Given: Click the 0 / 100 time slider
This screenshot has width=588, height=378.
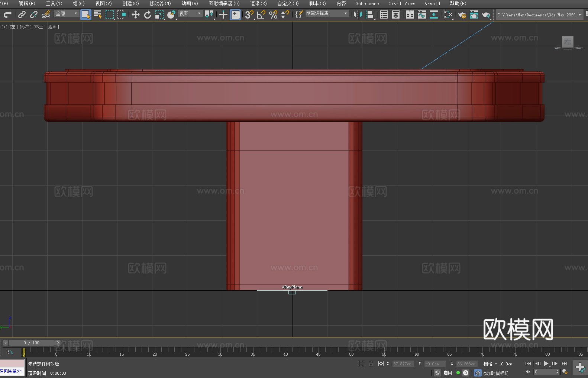Looking at the screenshot, I should point(32,343).
